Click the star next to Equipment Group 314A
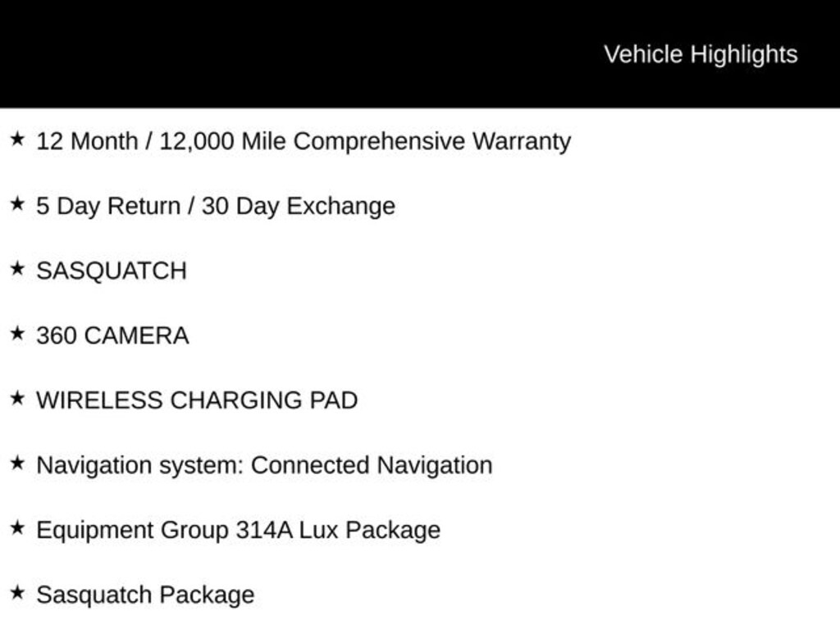The height and width of the screenshot is (630, 840). pos(16,528)
